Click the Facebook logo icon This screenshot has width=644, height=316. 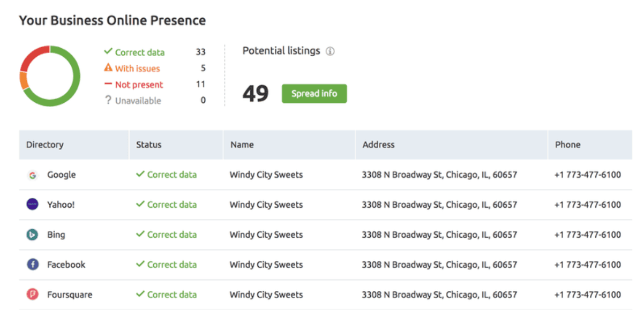33,265
